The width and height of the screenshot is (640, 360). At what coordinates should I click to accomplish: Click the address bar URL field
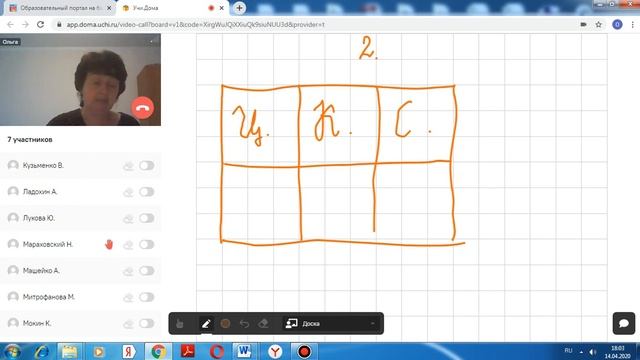coord(318,24)
